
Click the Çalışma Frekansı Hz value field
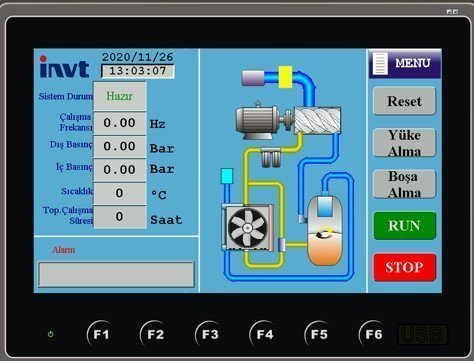coord(120,123)
